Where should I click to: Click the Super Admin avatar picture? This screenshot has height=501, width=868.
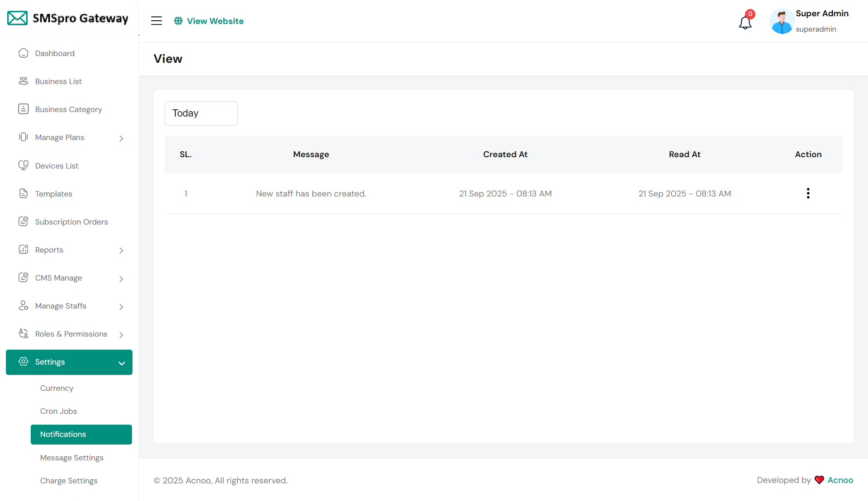click(782, 21)
